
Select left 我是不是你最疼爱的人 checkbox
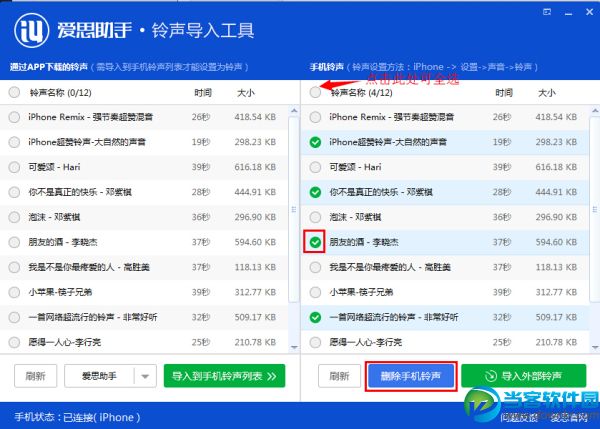[x=14, y=267]
